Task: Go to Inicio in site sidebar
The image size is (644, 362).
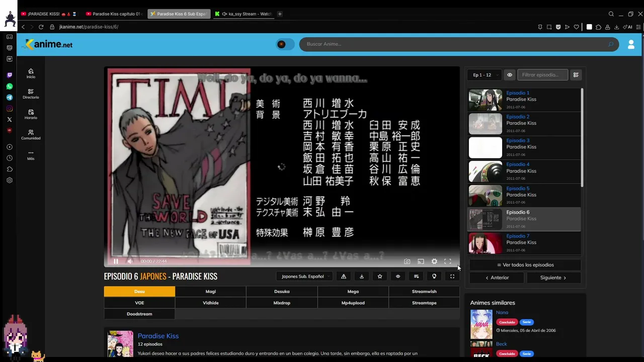Action: (31, 73)
